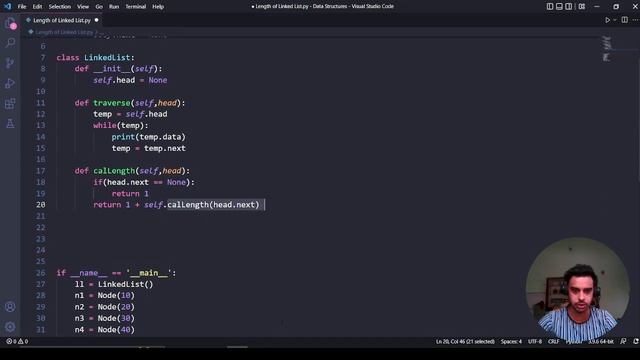Click 'if(head.next == None):' line
The width and height of the screenshot is (640, 360).
point(144,182)
